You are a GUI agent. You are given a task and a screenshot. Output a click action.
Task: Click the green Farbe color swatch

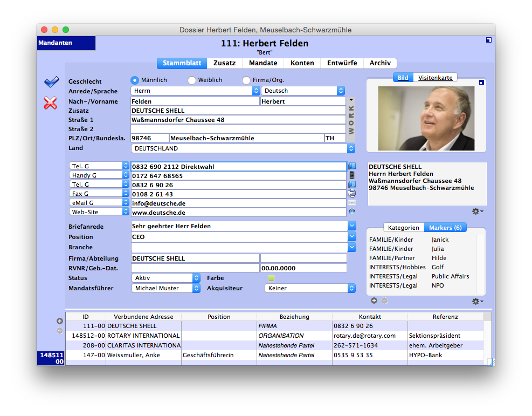click(x=271, y=278)
